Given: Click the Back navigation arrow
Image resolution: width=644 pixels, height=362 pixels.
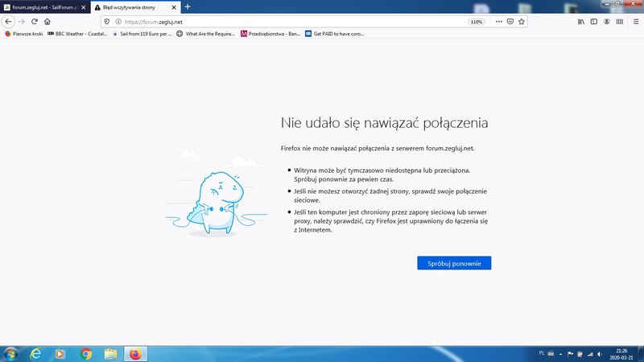Looking at the screenshot, I should coord(9,21).
